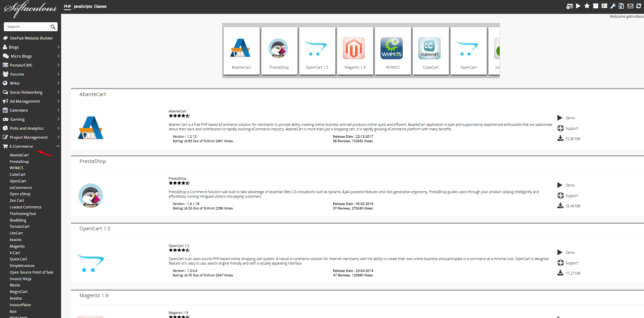Click the OpenCart 1.5 Support link

coord(571,263)
